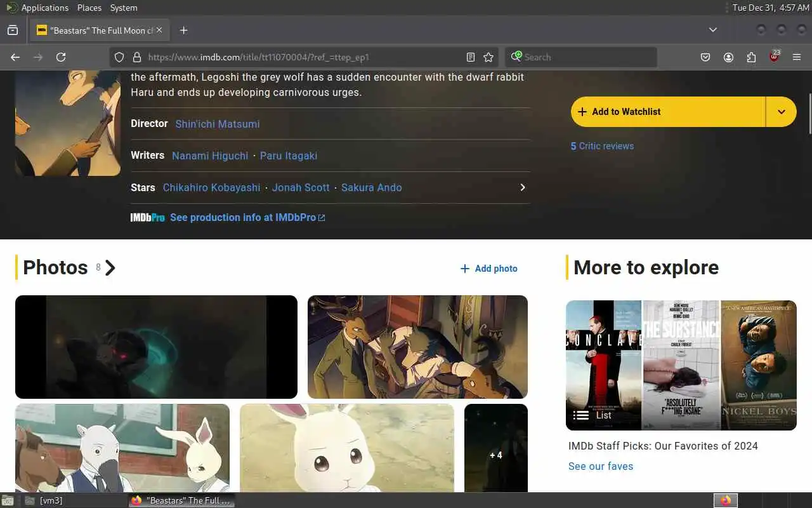Open writer Nanami Higuchi's page
Image resolution: width=812 pixels, height=508 pixels.
click(210, 156)
